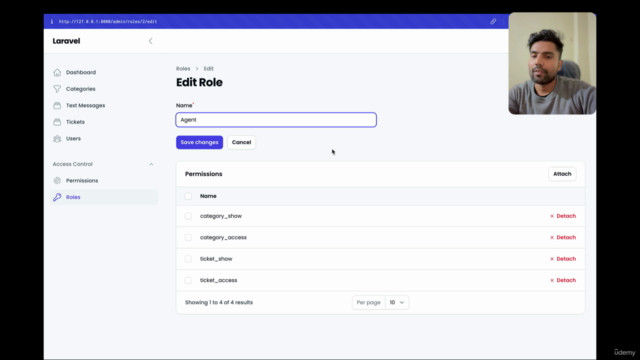Viewport: 640px width, 360px height.
Task: Click the info icon beside the URL
Action: click(x=52, y=22)
